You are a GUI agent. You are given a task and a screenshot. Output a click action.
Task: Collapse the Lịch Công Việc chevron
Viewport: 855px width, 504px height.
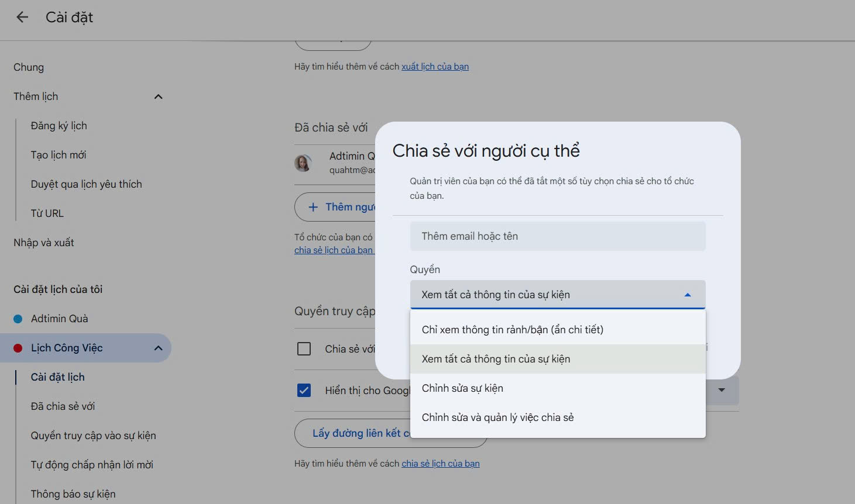(x=158, y=348)
